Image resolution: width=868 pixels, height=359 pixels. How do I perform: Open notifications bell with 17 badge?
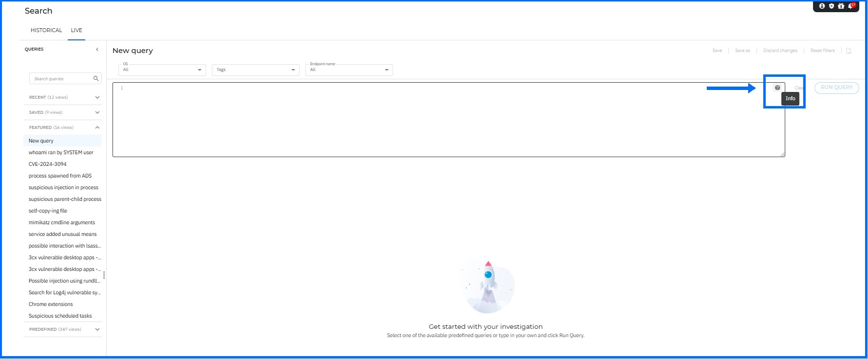click(x=851, y=6)
